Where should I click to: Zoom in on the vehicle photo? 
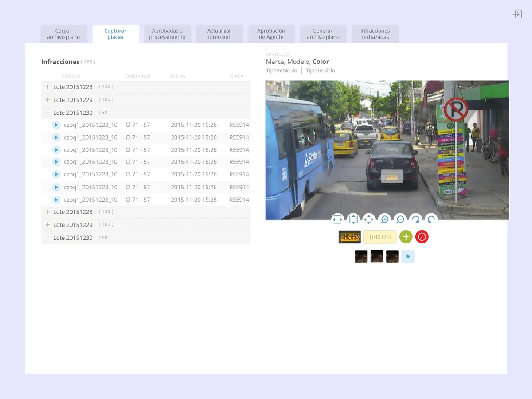click(384, 219)
